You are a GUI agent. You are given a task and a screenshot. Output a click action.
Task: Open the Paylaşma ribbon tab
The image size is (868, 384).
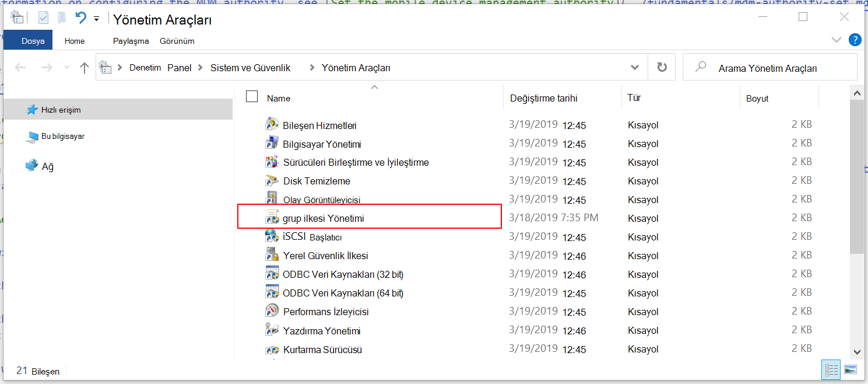tap(131, 41)
